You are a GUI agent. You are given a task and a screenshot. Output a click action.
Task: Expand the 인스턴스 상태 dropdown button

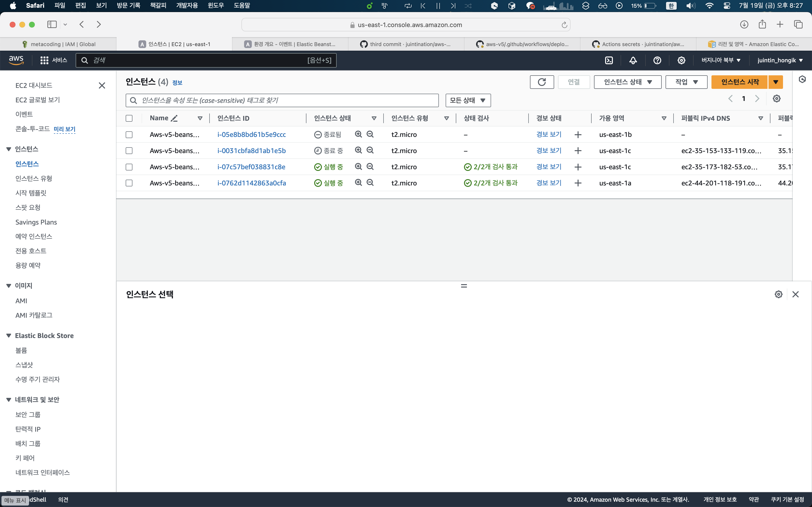[627, 82]
